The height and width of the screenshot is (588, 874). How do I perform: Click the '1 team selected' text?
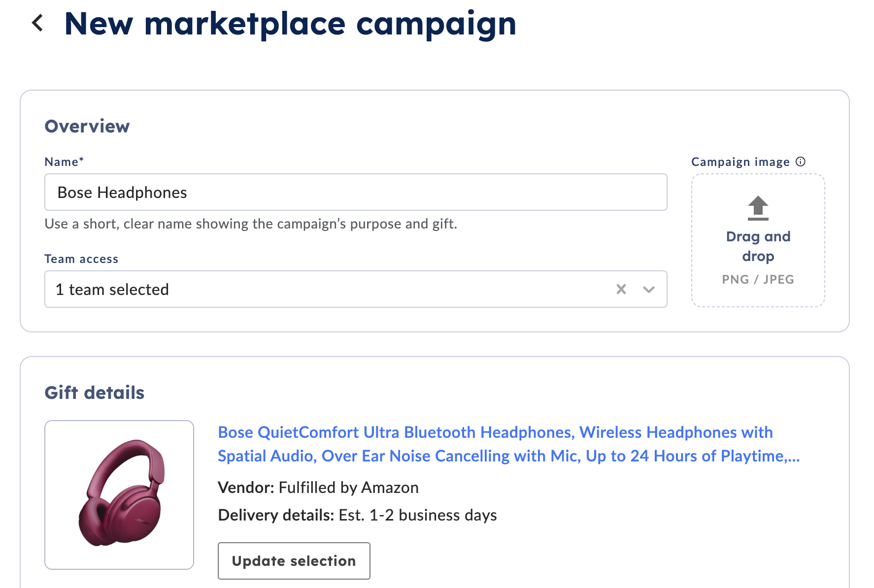tap(112, 290)
